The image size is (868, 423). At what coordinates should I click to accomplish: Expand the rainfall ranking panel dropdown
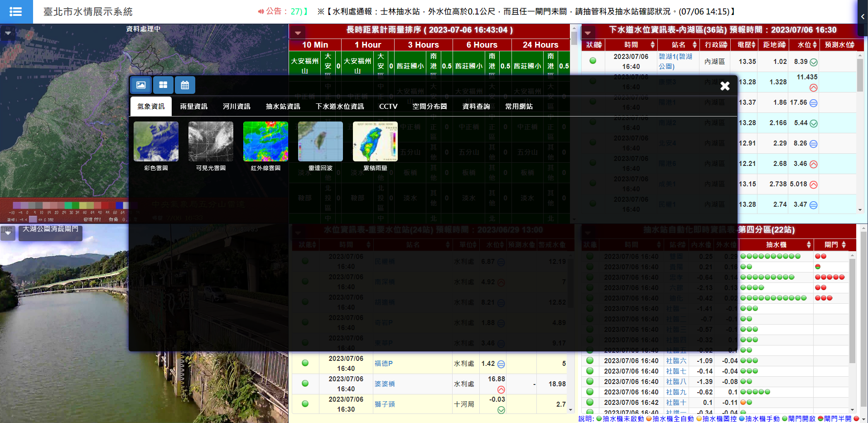298,33
